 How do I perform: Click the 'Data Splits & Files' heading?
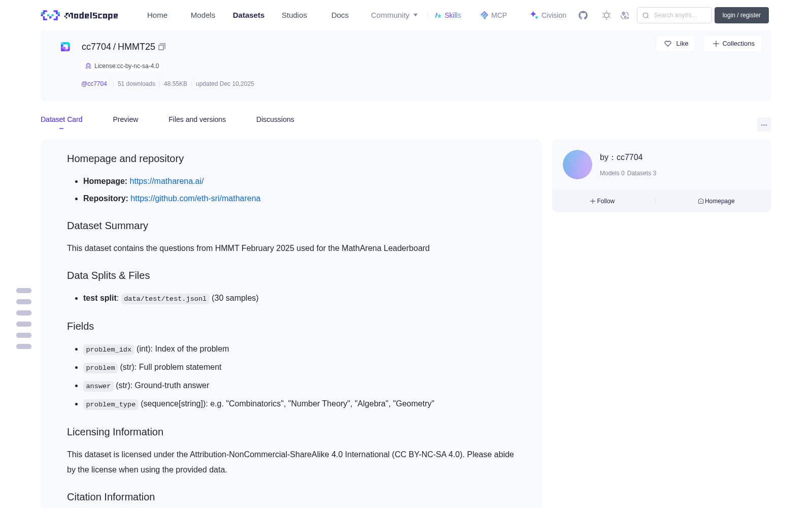[x=109, y=275]
